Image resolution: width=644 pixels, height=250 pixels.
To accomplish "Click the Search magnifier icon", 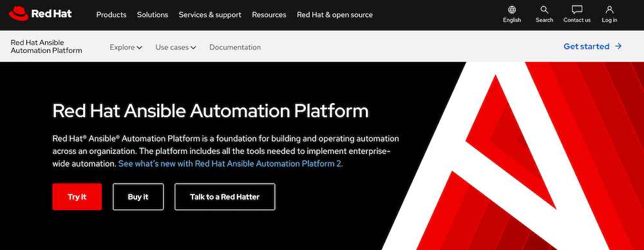I will click(544, 10).
